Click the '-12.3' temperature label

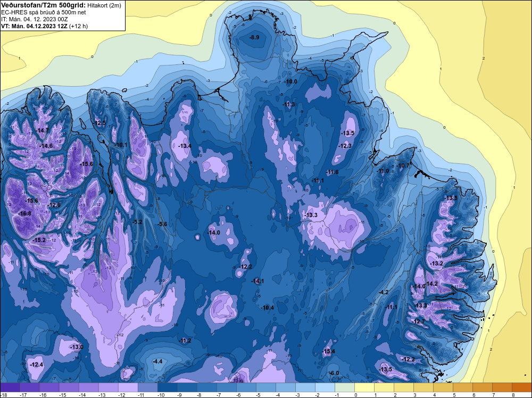[x=345, y=146]
